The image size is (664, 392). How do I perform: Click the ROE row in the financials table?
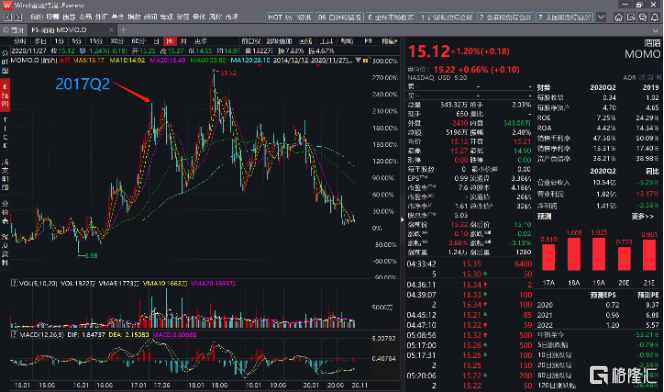click(x=598, y=118)
